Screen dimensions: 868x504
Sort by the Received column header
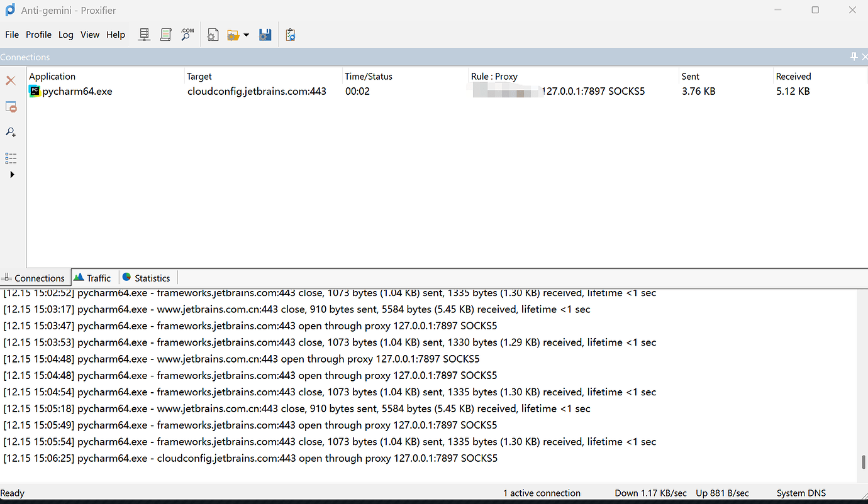(820, 77)
